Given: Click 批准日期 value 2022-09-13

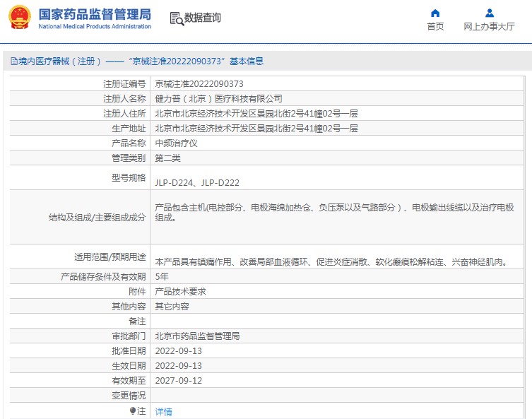Looking at the screenshot, I should point(179,351).
